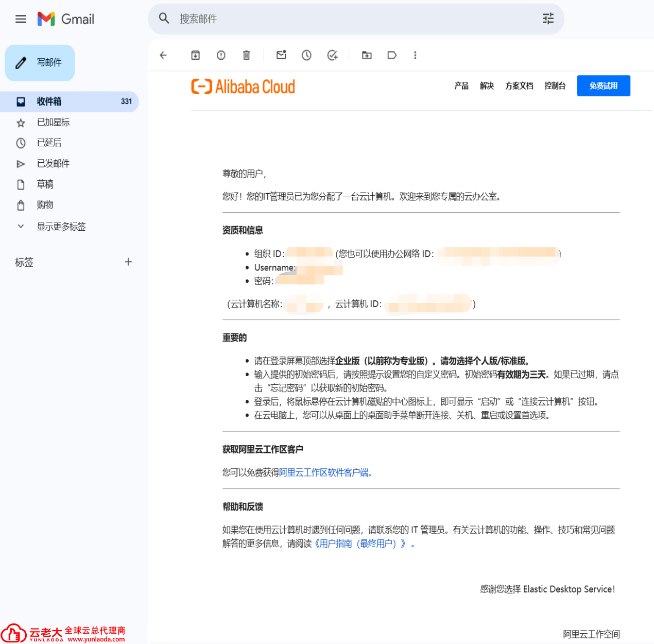Click the 帮助和反馈 heading
This screenshot has width=654, height=644.
(243, 507)
